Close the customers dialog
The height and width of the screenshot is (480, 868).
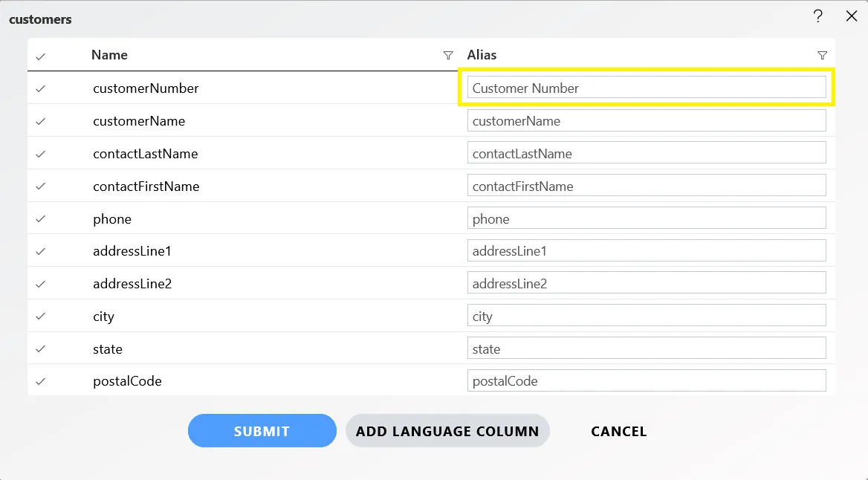click(852, 16)
